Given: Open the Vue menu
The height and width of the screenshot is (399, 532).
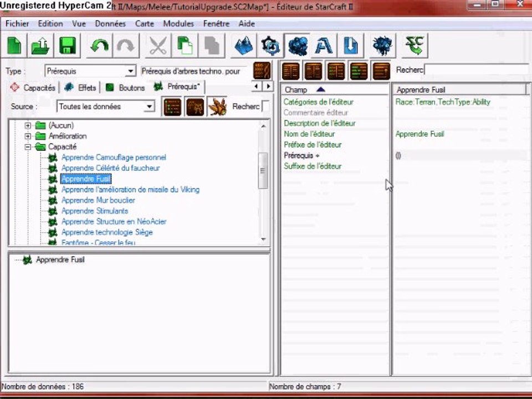Looking at the screenshot, I should point(79,24).
